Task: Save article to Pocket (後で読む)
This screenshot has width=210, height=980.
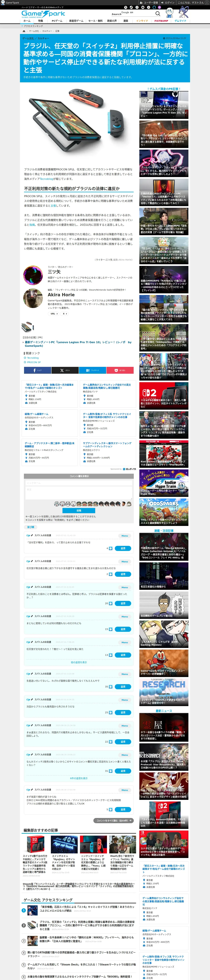Action: (x=120, y=370)
